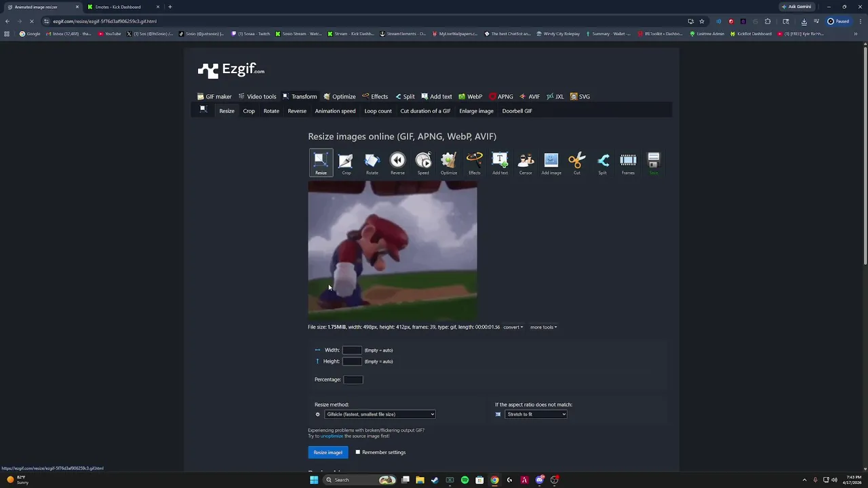868x488 pixels.
Task: Open the Add text tool icon
Action: click(x=500, y=163)
